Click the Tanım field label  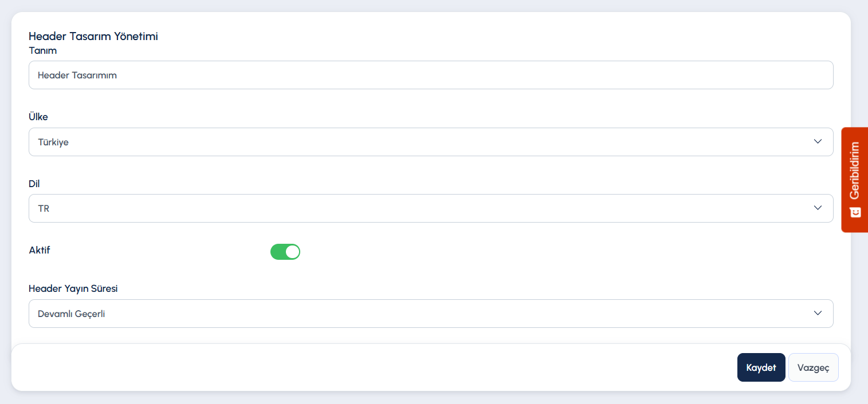[x=43, y=50]
